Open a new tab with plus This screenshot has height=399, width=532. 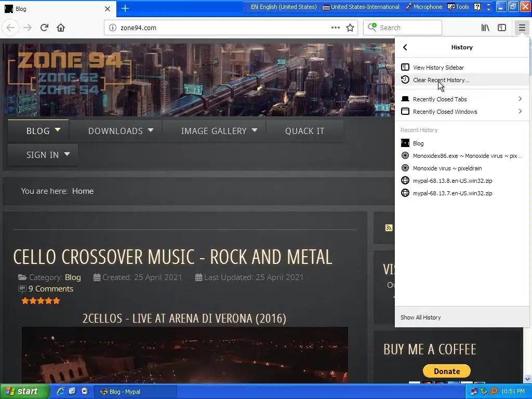pos(125,8)
